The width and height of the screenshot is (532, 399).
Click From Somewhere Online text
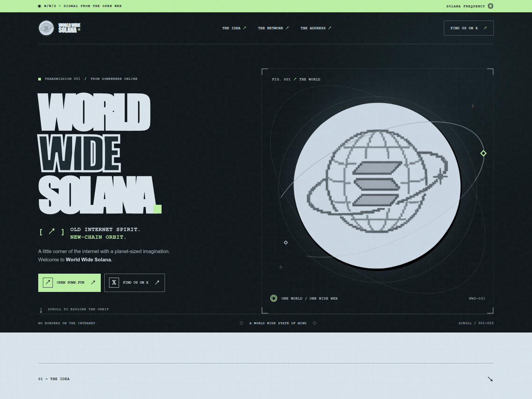pyautogui.click(x=114, y=79)
